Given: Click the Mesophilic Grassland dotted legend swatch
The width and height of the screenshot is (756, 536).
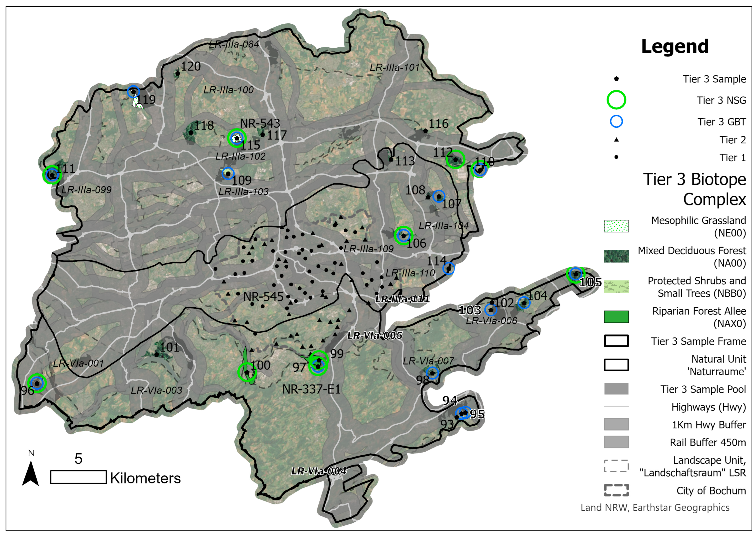Looking at the screenshot, I should coord(616,226).
